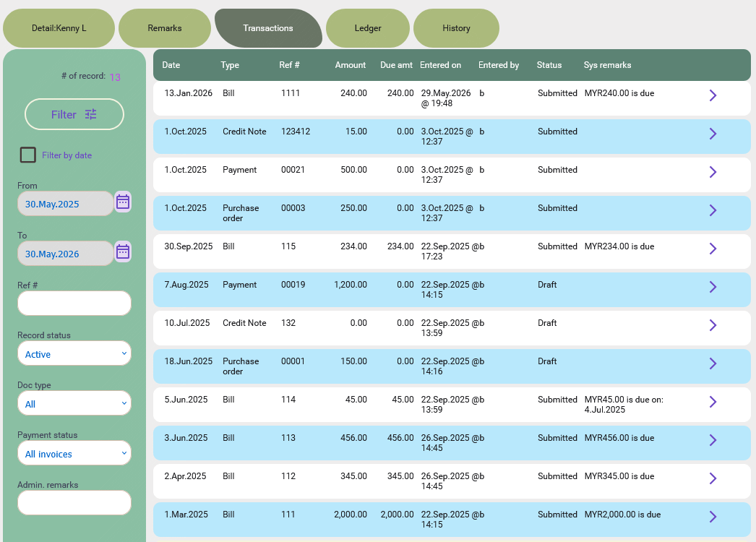Focus the Admin. remarks input field
This screenshot has height=542, width=756.
coord(74,503)
